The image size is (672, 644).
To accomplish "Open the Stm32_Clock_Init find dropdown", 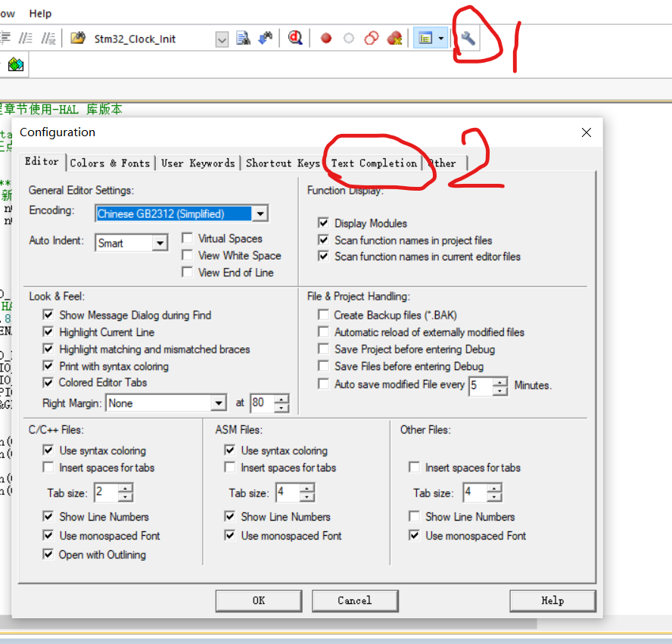I will (222, 39).
